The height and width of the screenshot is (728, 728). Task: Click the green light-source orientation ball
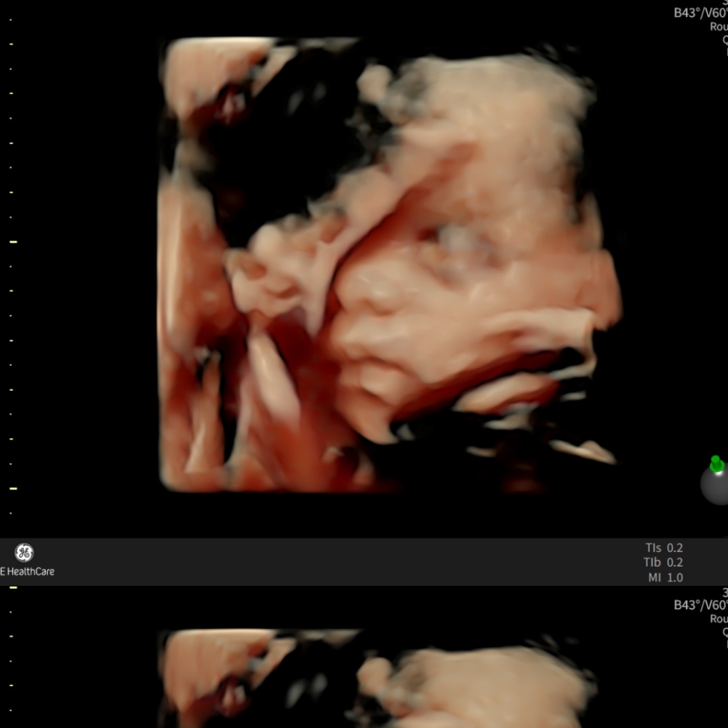pyautogui.click(x=715, y=481)
